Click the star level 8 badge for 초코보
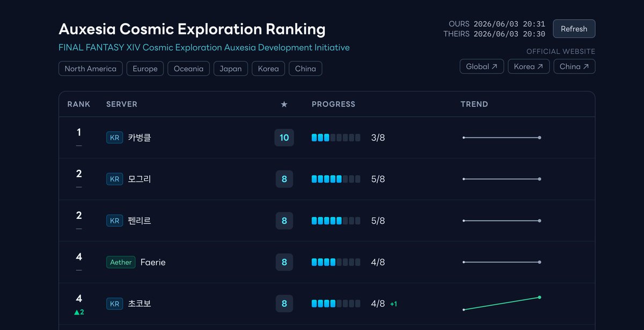This screenshot has width=644, height=330. coord(284,304)
